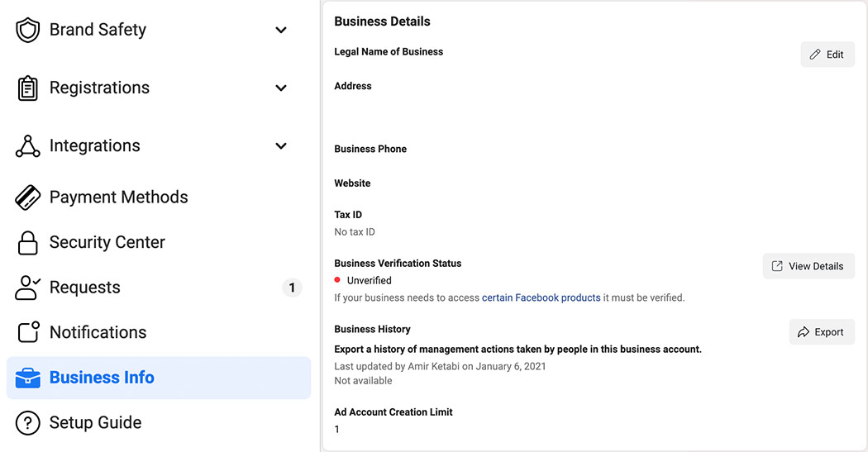
Task: Click the Integrations triangle nodes icon
Action: [x=27, y=146]
